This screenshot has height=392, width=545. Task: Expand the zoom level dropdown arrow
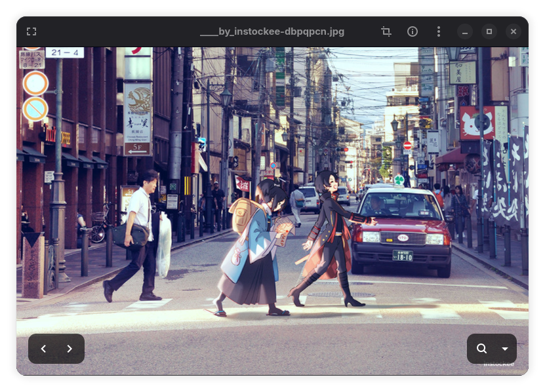505,349
